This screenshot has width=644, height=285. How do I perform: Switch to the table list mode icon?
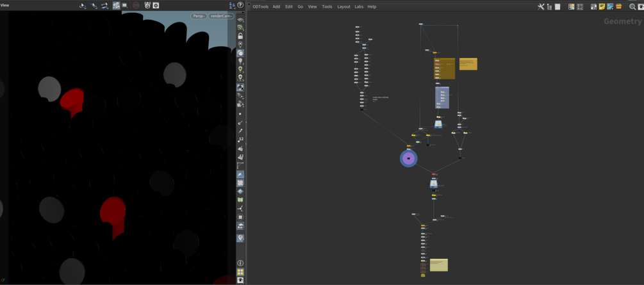pos(557,6)
